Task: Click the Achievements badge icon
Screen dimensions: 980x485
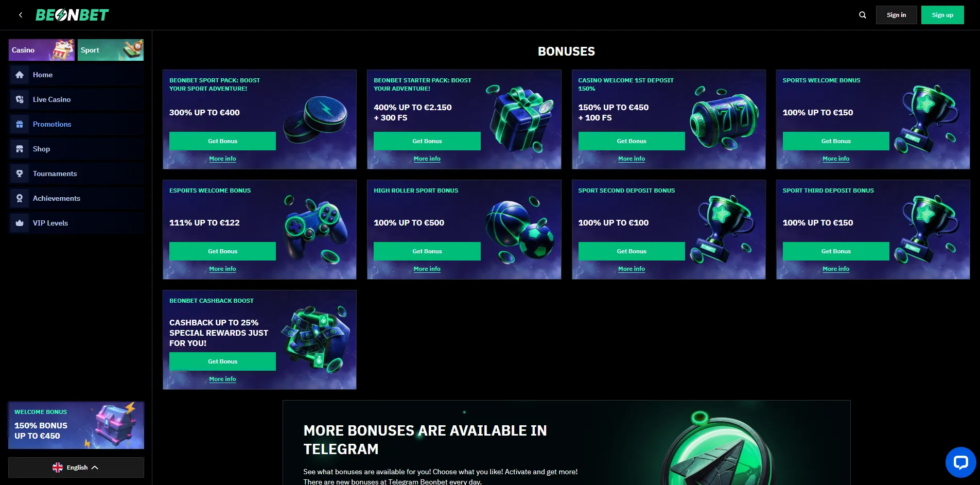Action: click(20, 198)
